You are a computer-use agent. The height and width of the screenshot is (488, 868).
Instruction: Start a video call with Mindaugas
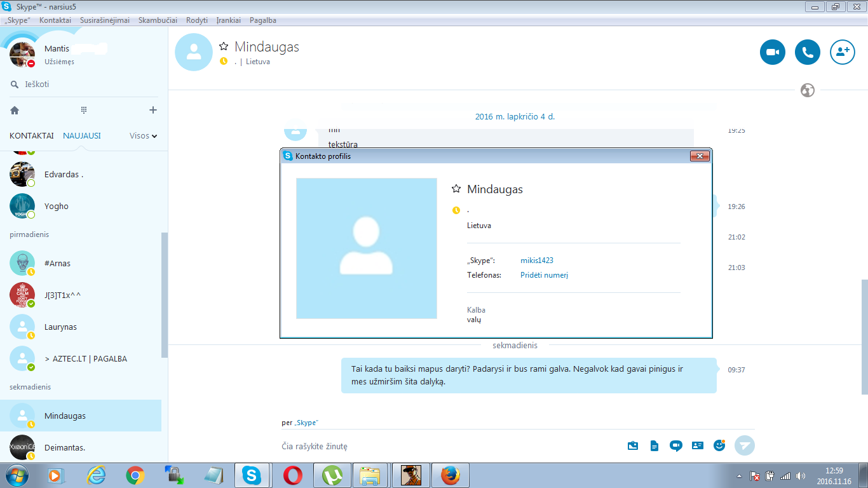point(773,52)
